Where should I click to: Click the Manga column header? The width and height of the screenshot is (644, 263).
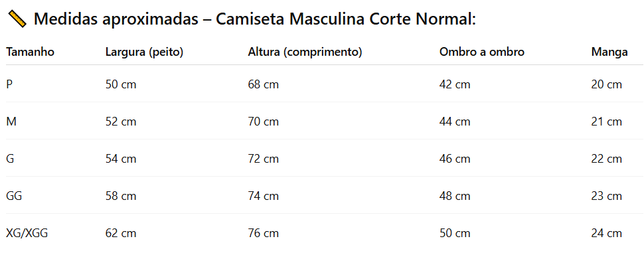(609, 52)
